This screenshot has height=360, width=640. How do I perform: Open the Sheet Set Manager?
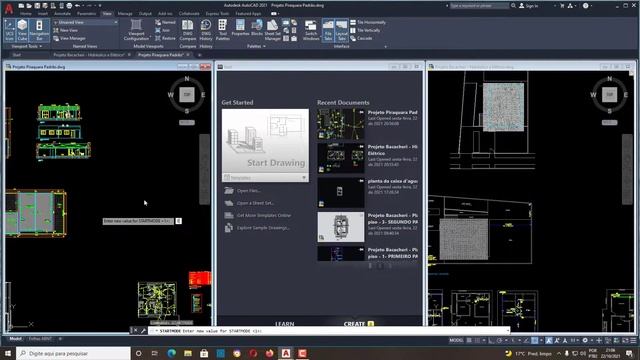point(272,30)
